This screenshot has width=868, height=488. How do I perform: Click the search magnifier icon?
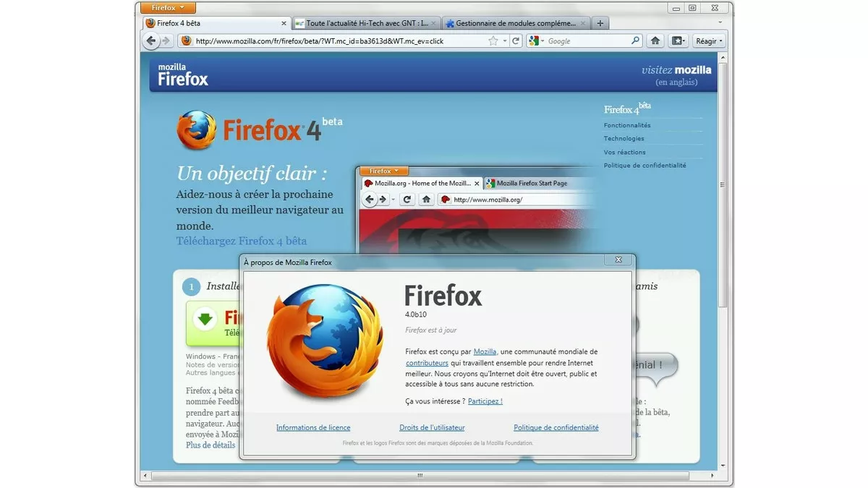point(636,41)
